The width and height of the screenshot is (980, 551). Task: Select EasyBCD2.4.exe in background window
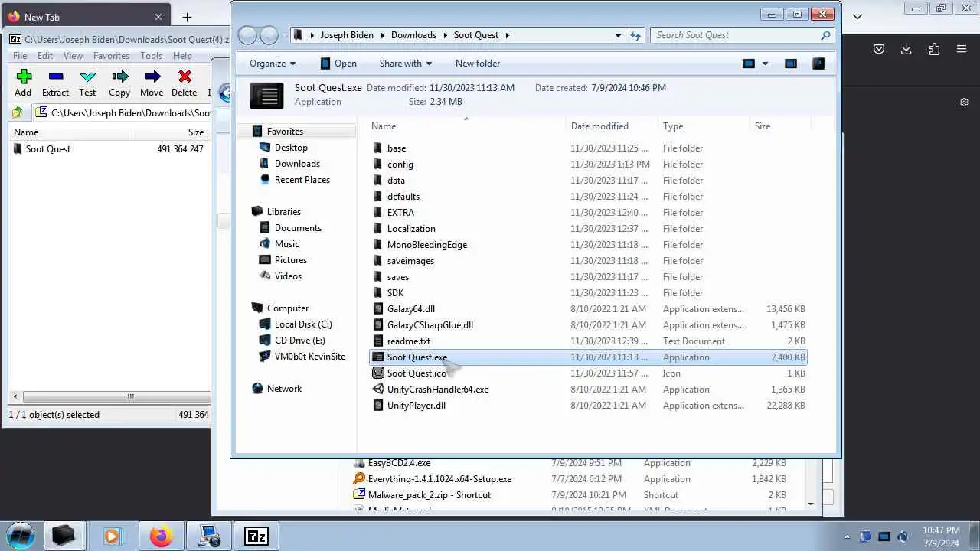pyautogui.click(x=399, y=463)
